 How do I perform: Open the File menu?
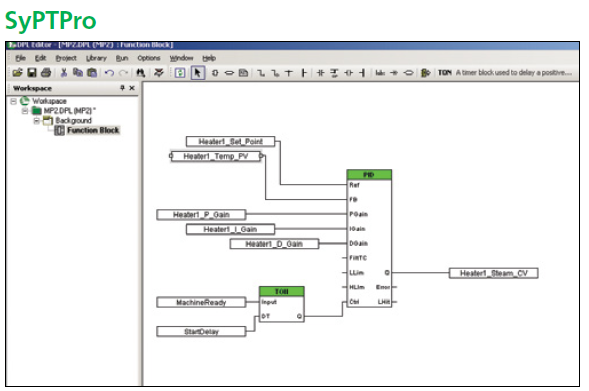click(x=21, y=58)
